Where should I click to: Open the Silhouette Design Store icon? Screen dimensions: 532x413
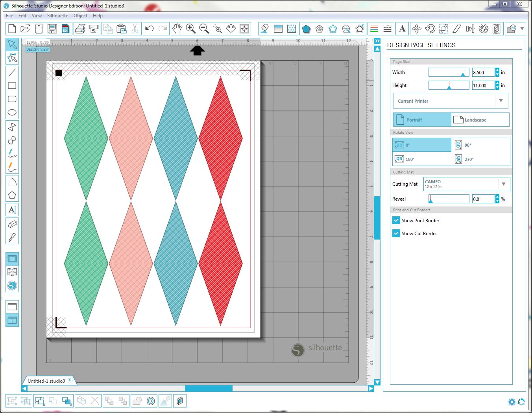coord(12,285)
